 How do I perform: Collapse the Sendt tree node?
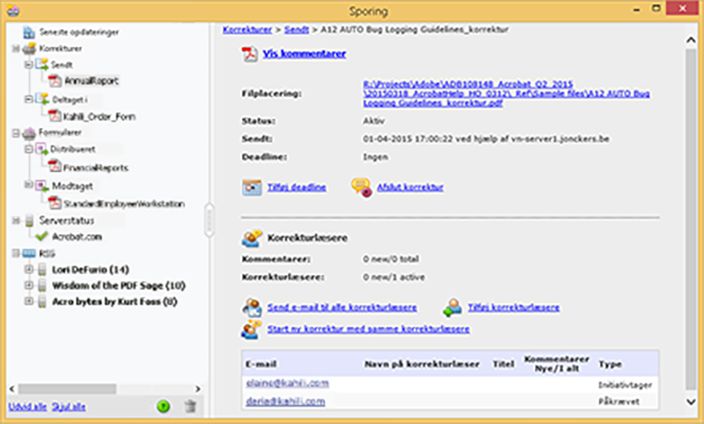click(28, 65)
